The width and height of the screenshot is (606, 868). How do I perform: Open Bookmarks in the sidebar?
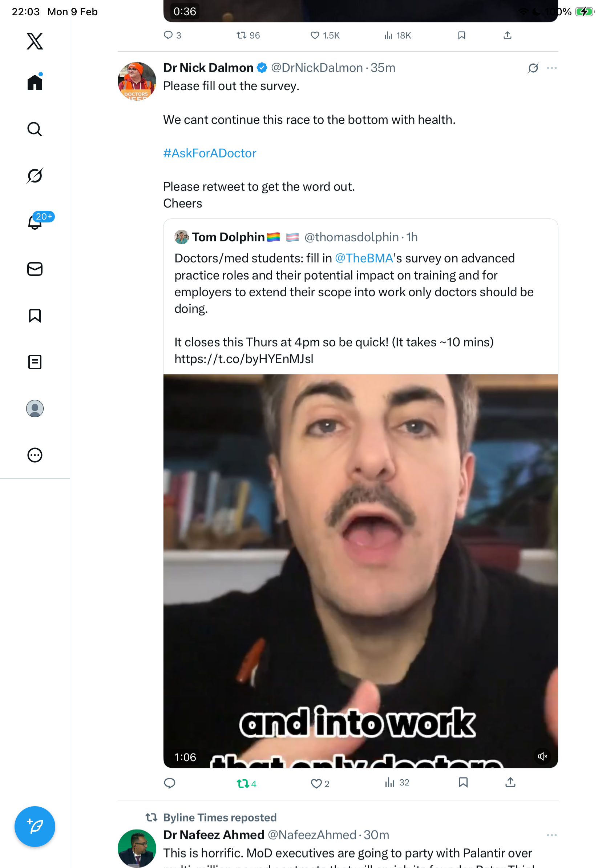35,315
